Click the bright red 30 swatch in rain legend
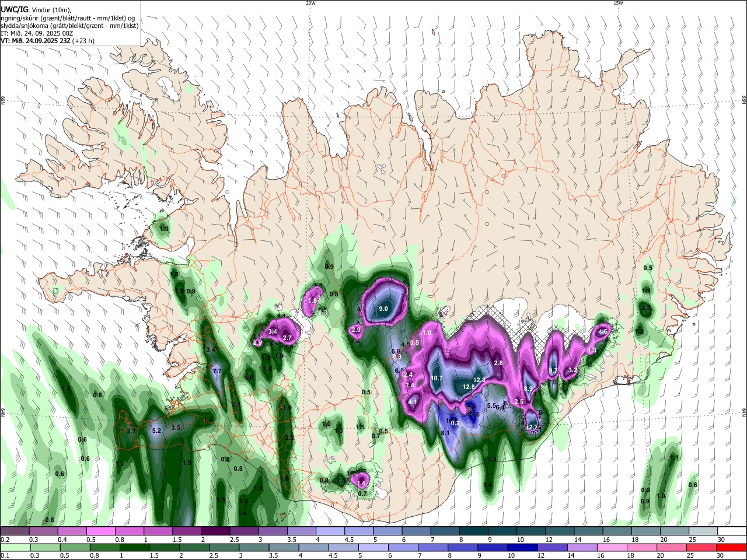 pyautogui.click(x=731, y=547)
